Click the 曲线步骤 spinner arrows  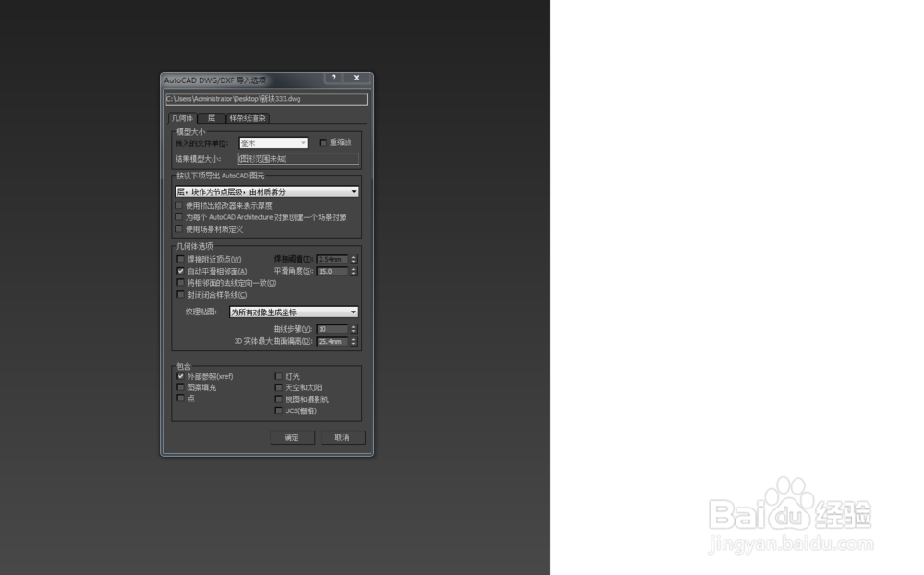tap(354, 329)
